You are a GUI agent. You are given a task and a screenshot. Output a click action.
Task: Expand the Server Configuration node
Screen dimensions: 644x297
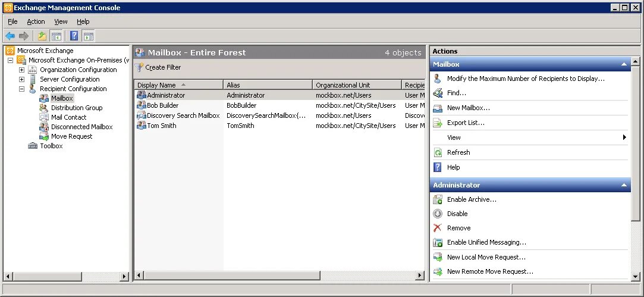(22, 79)
